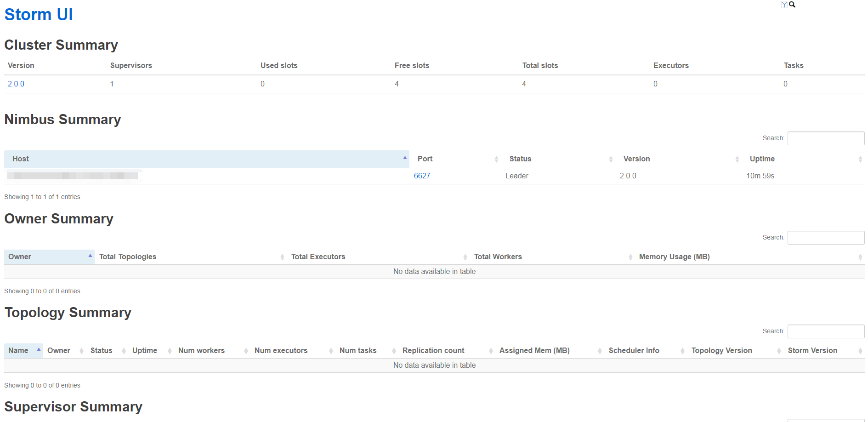Focus the Owner Summary search field

(x=826, y=238)
